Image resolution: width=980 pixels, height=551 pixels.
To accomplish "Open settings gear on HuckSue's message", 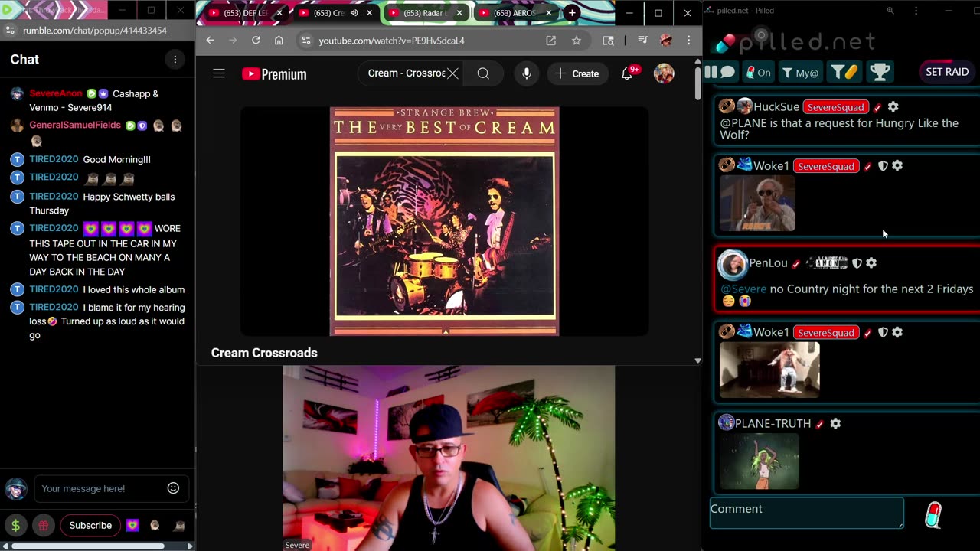I will coord(893,107).
